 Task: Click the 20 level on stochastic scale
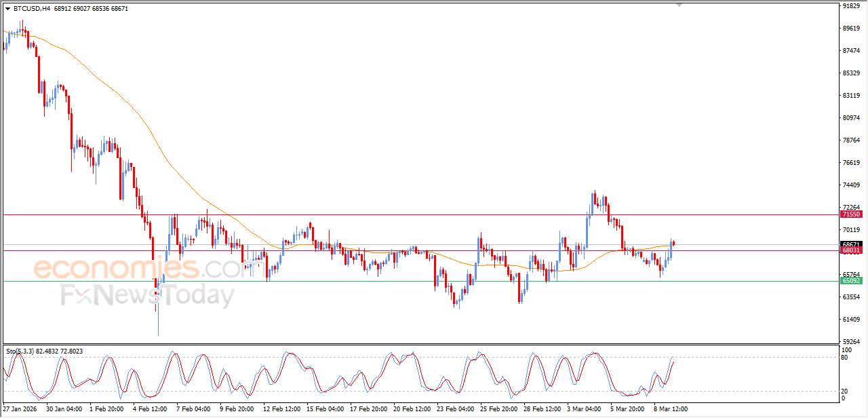point(846,391)
